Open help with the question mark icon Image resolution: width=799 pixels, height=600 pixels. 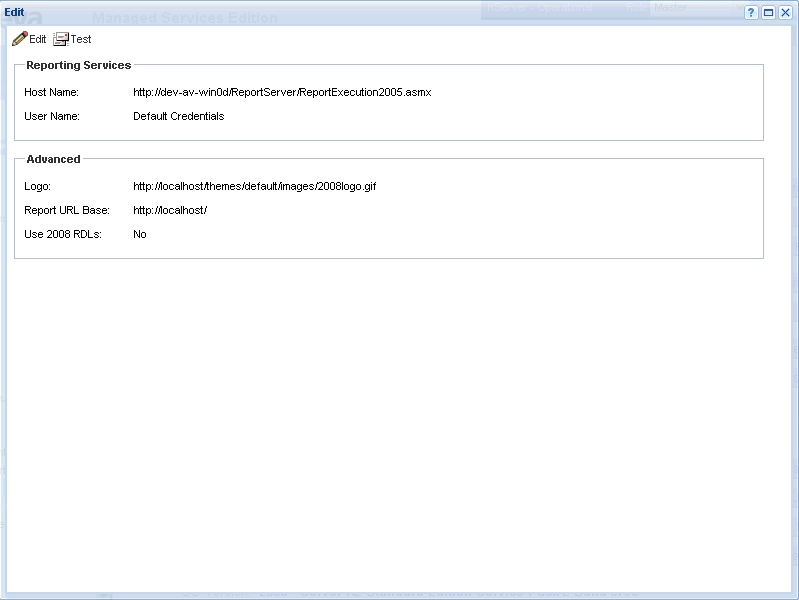point(751,13)
